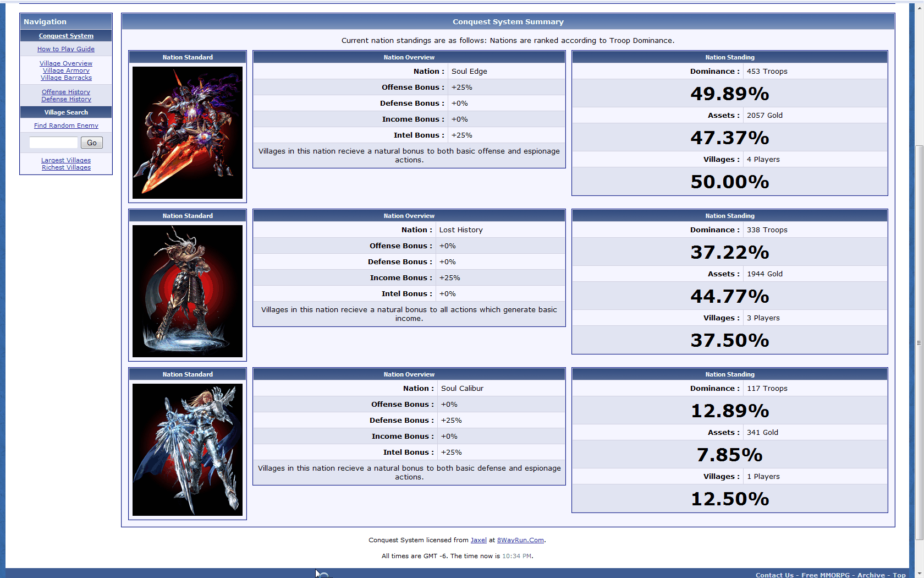Click the '341 Gold' assets value
The image size is (924, 578).
pyautogui.click(x=762, y=432)
